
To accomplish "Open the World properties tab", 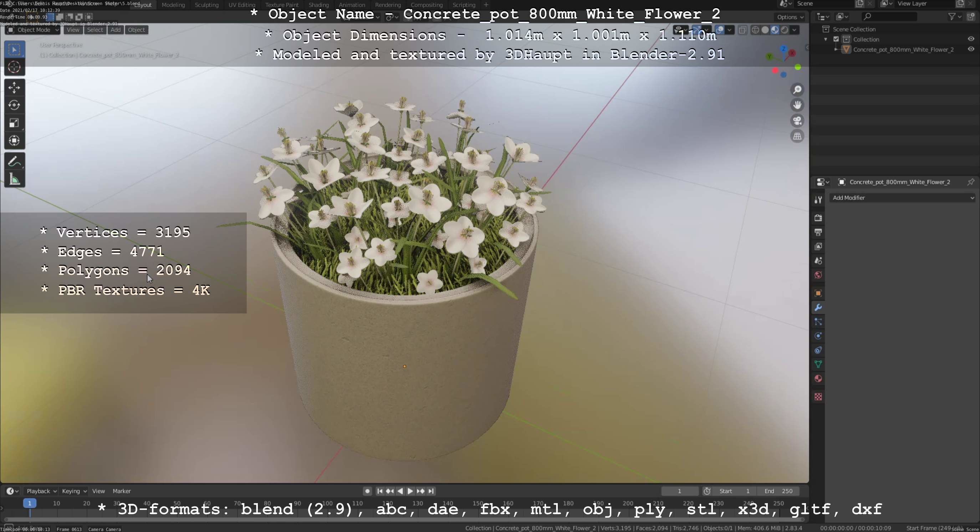I will pos(818,275).
